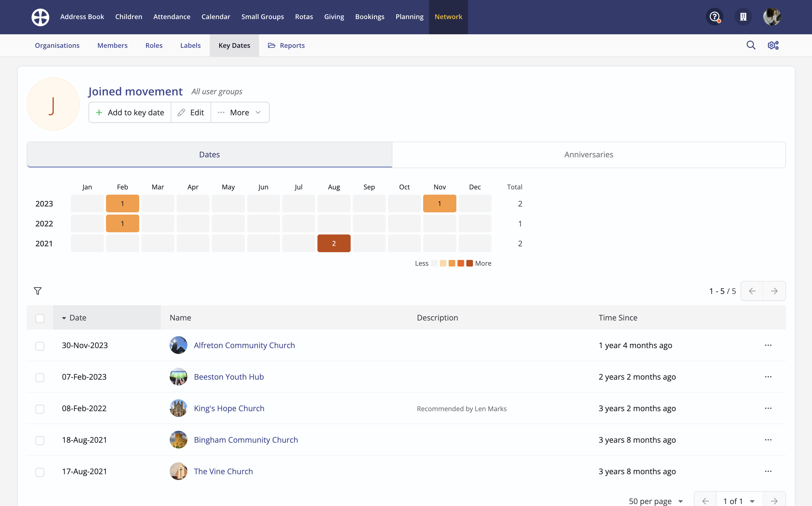
Task: Select all rows with the header checkbox
Action: coord(40,318)
